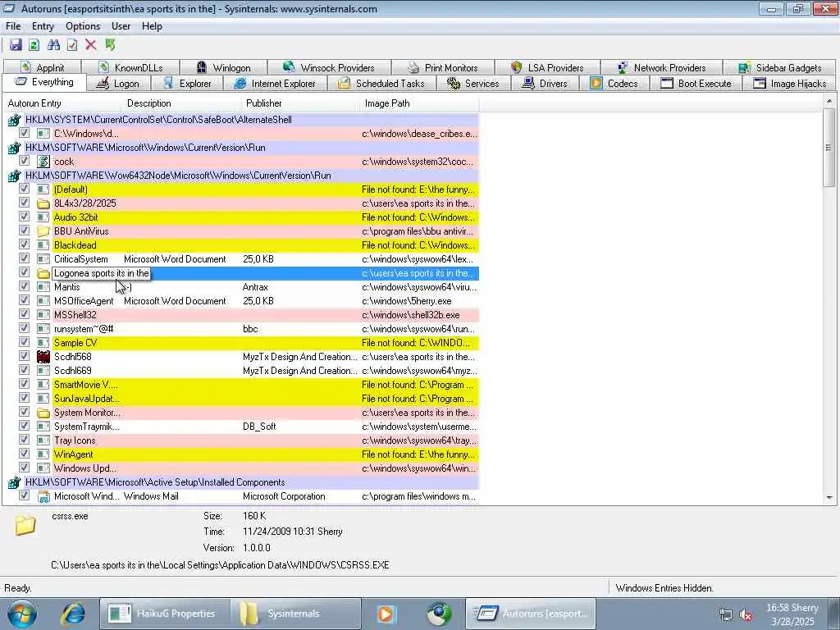Image resolution: width=840 pixels, height=630 pixels.
Task: Click scrollbar down arrow of entry list
Action: coord(829,498)
